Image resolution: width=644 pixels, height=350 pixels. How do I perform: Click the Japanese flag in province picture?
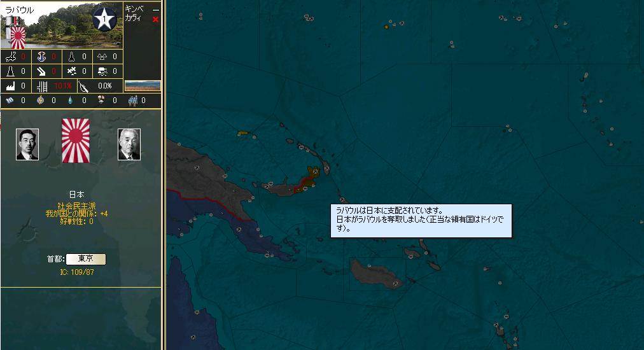tap(18, 38)
